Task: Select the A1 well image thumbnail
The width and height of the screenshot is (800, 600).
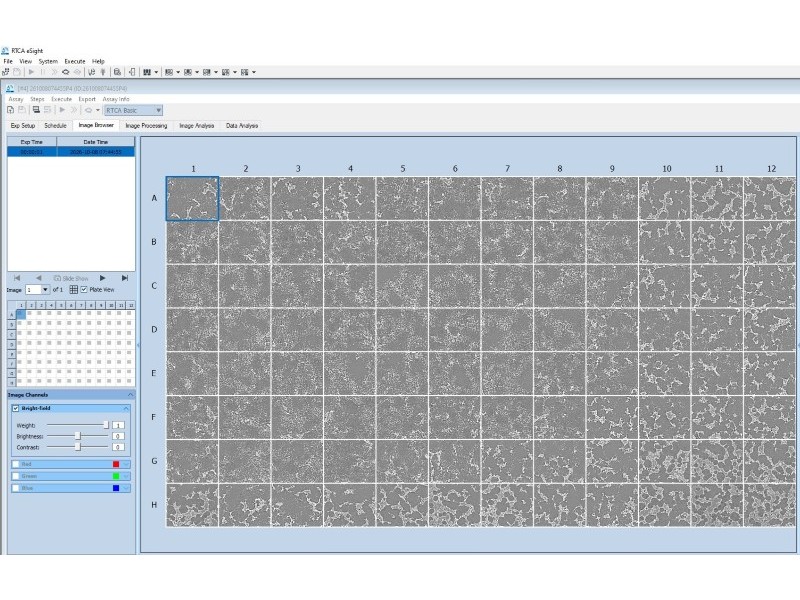Action: coord(192,198)
